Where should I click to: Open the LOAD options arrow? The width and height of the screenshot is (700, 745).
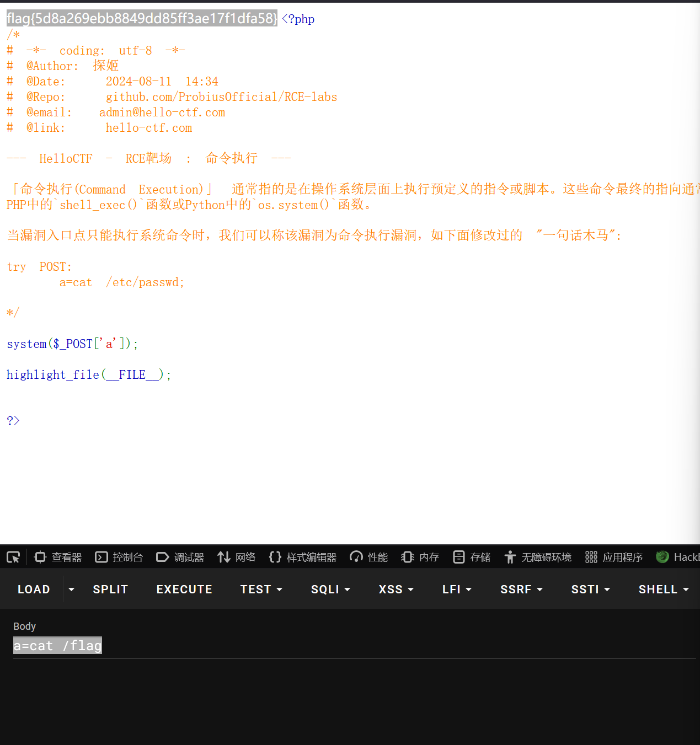coord(71,589)
